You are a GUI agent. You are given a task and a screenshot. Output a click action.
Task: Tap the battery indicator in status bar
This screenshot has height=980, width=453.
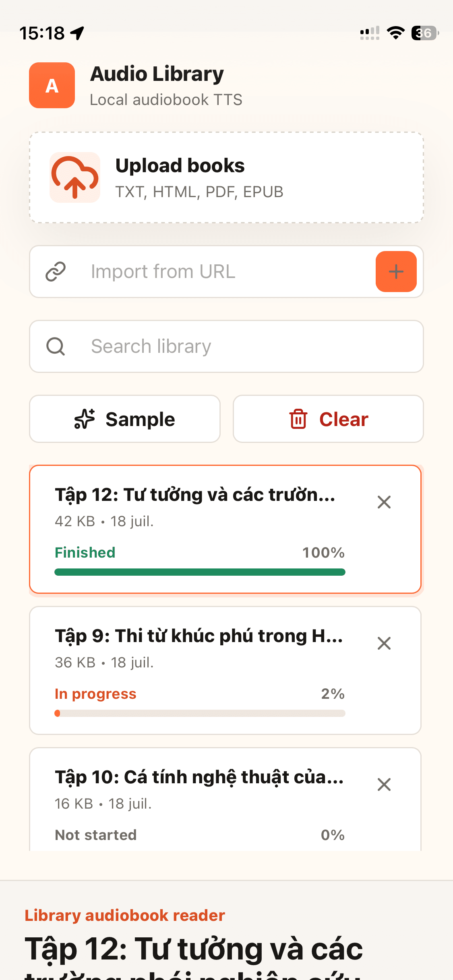tap(424, 33)
